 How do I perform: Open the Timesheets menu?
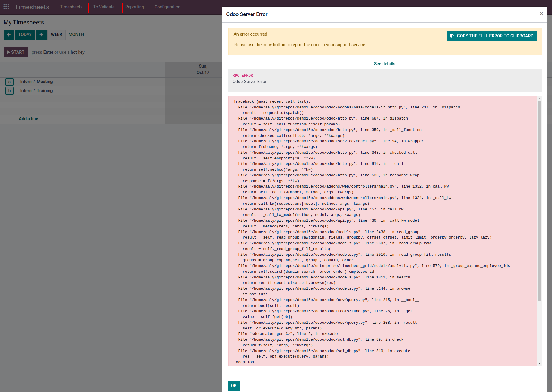click(x=71, y=7)
